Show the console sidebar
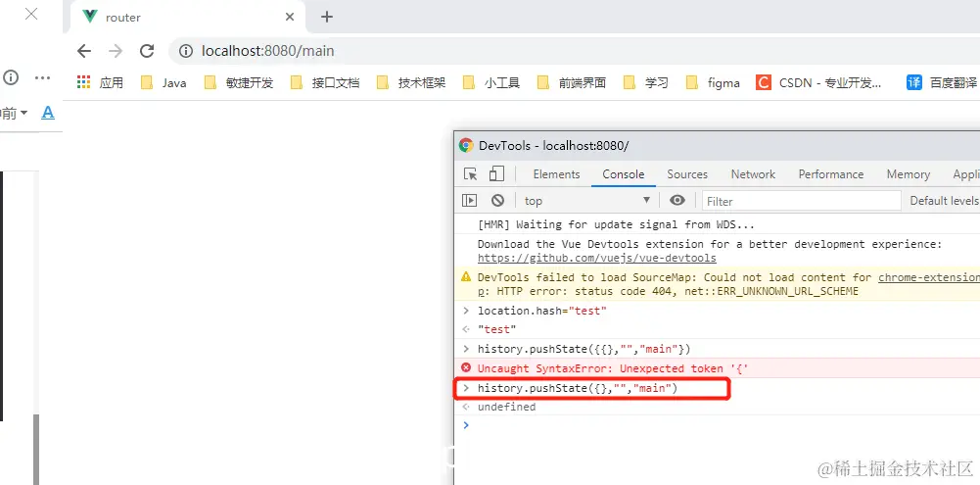Screen dimensions: 980x485 click(469, 201)
